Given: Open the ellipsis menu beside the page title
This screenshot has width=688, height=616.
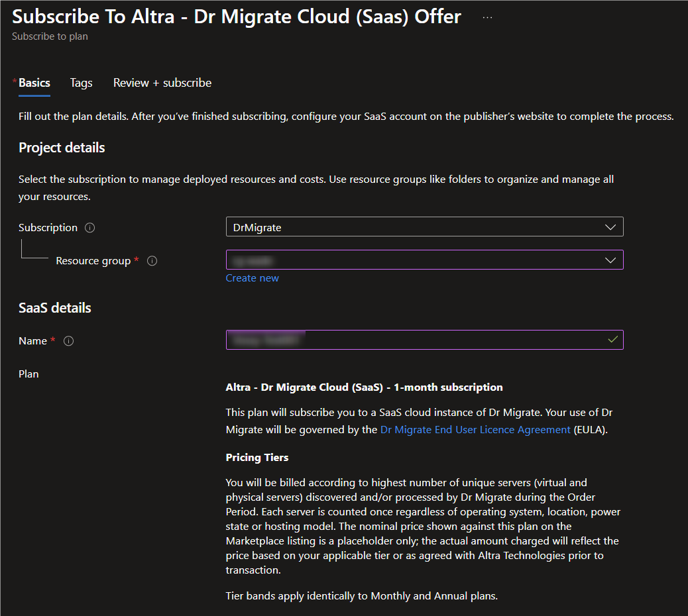Looking at the screenshot, I should point(487,17).
